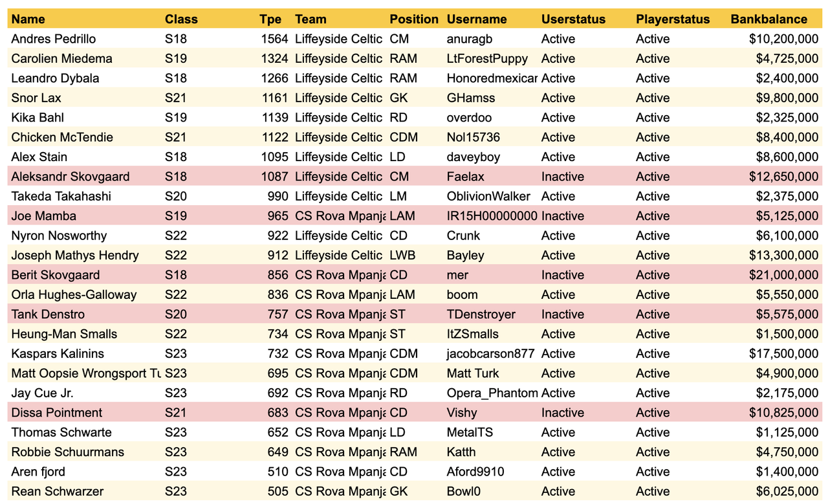The width and height of the screenshot is (828, 504).
Task: Click username cell Matt Turk
Action: pyautogui.click(x=473, y=373)
